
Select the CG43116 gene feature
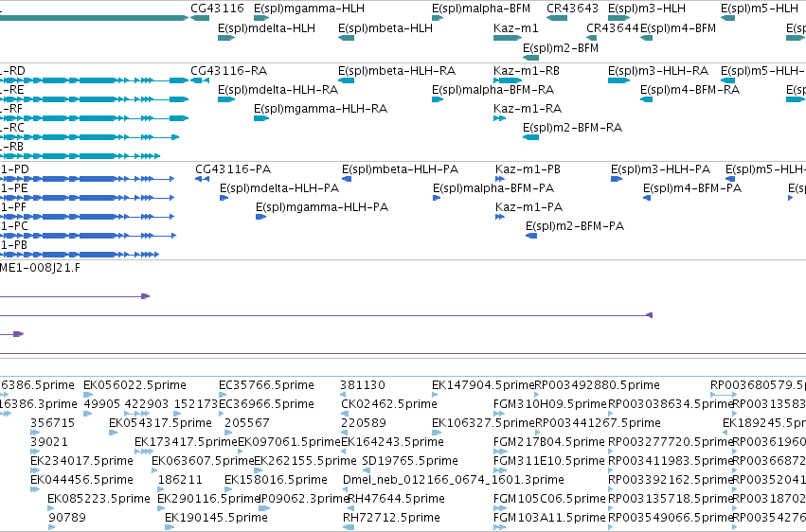pos(200,18)
